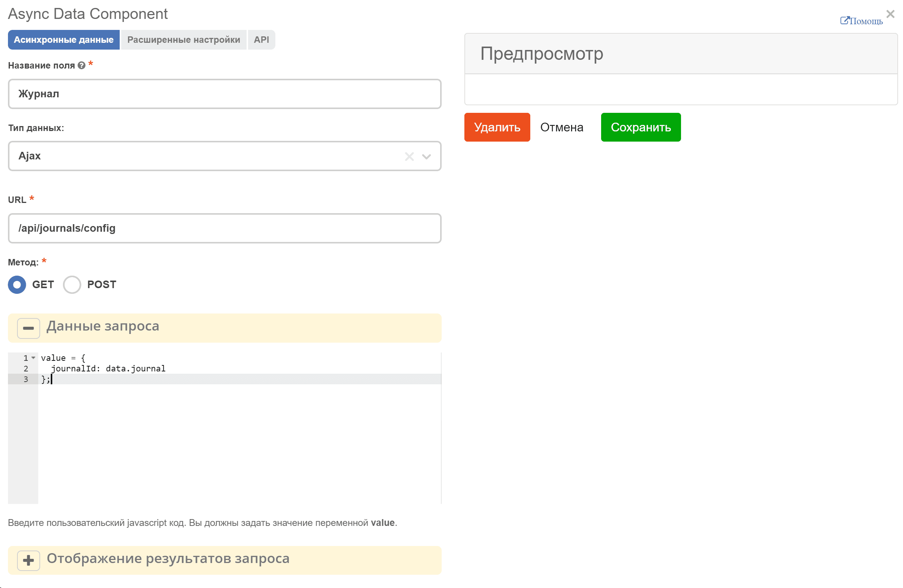Click code line journalId: data.journal
This screenshot has height=588, width=903.
pos(108,368)
